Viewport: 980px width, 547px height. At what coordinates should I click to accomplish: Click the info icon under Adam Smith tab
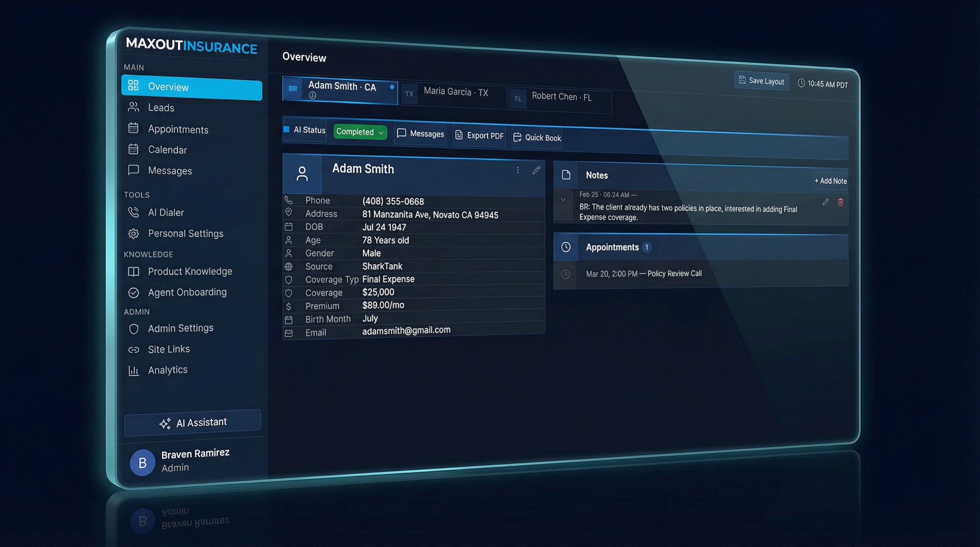312,95
